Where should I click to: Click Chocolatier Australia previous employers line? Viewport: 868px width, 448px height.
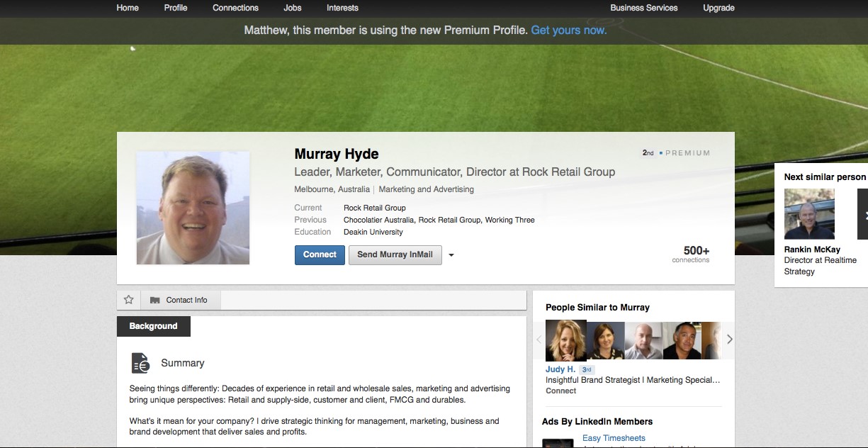tap(439, 220)
